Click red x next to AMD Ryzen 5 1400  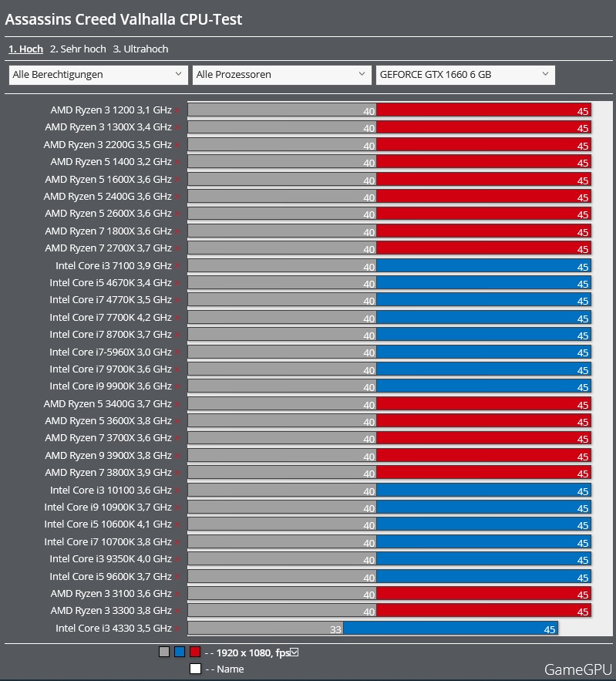[177, 163]
